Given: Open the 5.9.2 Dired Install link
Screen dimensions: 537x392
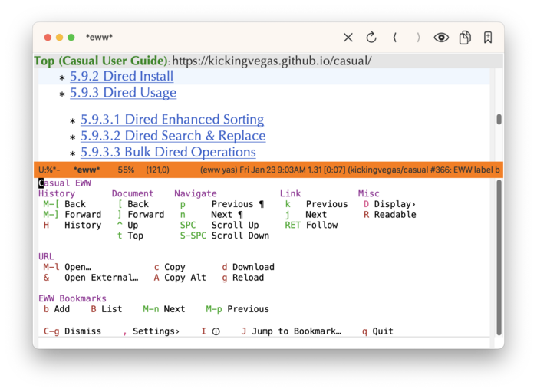Looking at the screenshot, I should (121, 76).
